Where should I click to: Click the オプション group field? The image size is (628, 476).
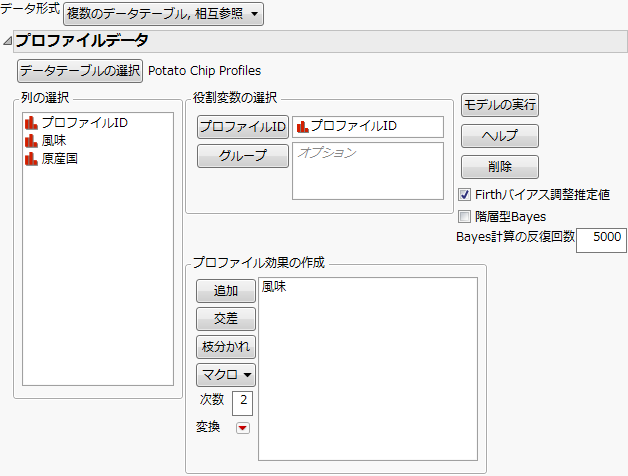point(368,171)
